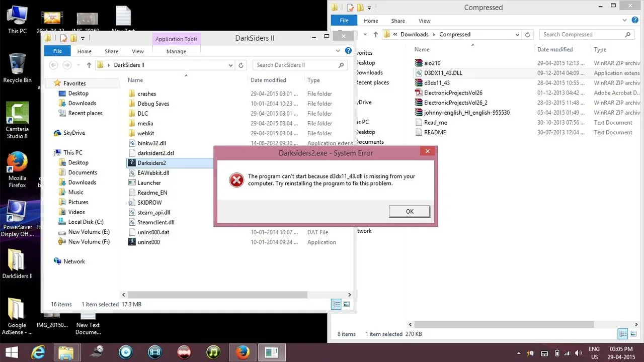Open address bar dropdown in Compressed window
Screen dimensions: 644x362
coord(517,35)
